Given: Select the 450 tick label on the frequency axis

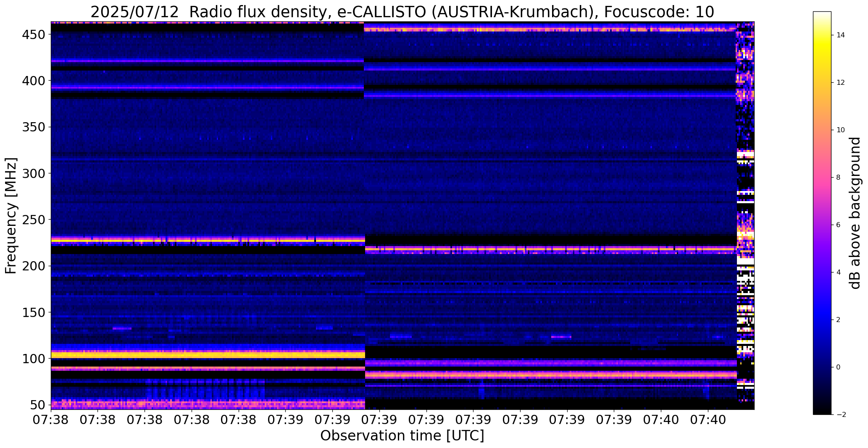Looking at the screenshot, I should pos(34,34).
